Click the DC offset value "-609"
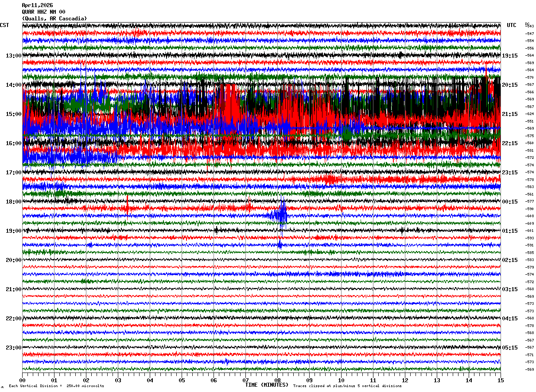 pyautogui.click(x=529, y=223)
